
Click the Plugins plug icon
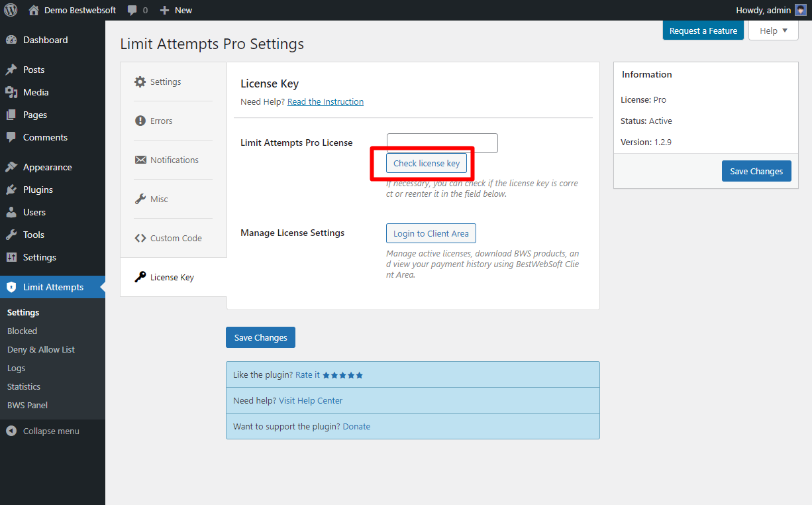coord(11,190)
